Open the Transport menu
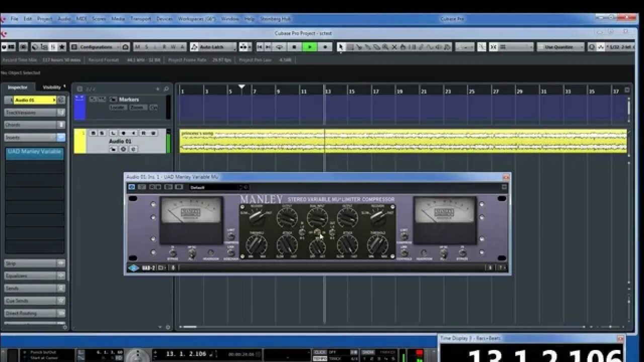 click(141, 19)
